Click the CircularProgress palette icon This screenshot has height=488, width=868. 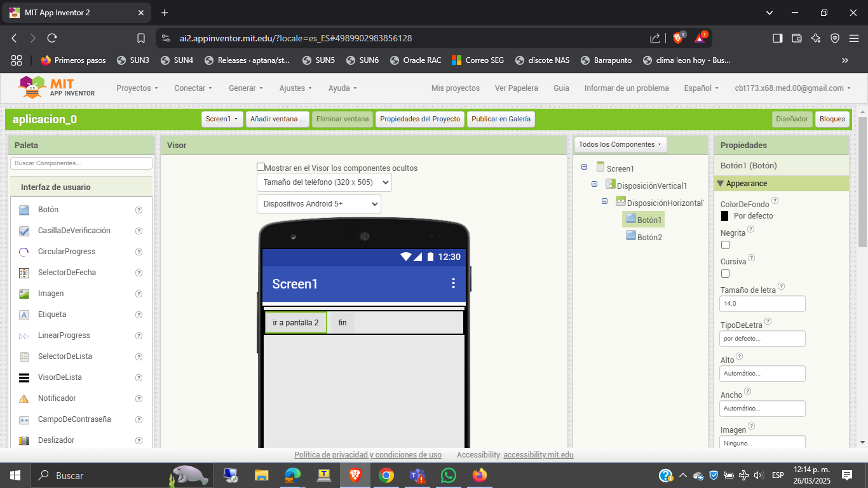click(x=24, y=252)
